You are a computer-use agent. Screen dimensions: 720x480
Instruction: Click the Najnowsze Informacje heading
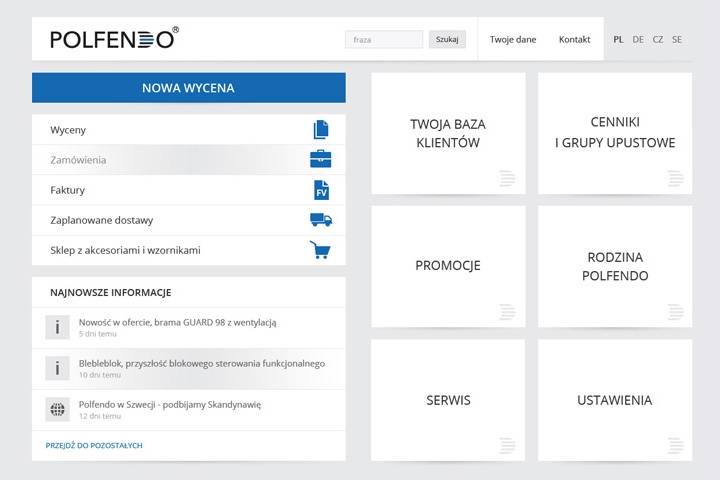[x=111, y=293]
